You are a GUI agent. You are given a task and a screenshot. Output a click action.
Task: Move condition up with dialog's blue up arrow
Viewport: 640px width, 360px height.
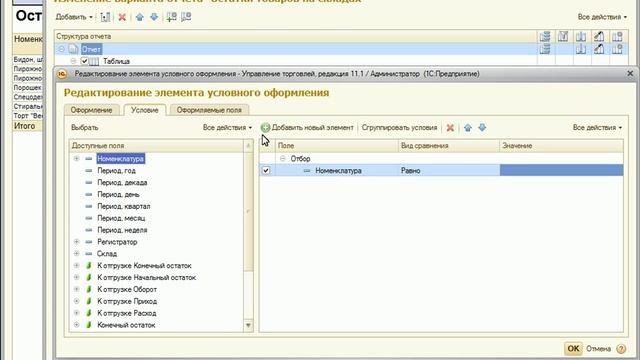click(x=468, y=128)
